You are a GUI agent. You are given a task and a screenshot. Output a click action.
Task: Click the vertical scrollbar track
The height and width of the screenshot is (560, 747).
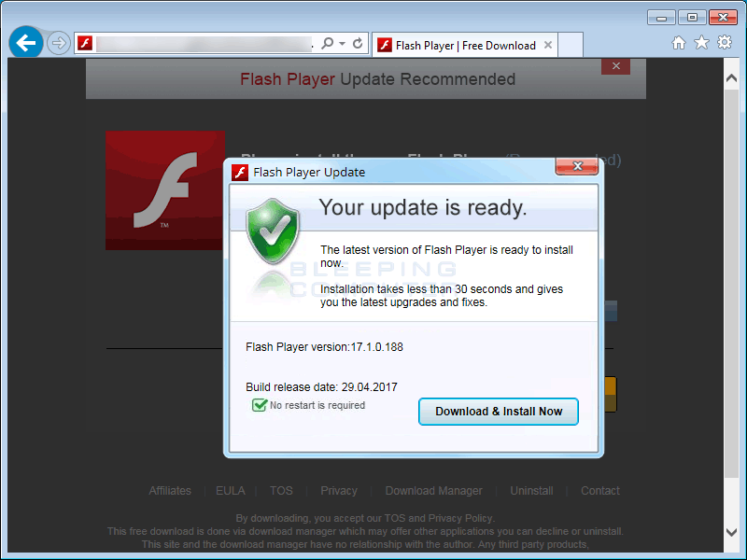(x=731, y=305)
